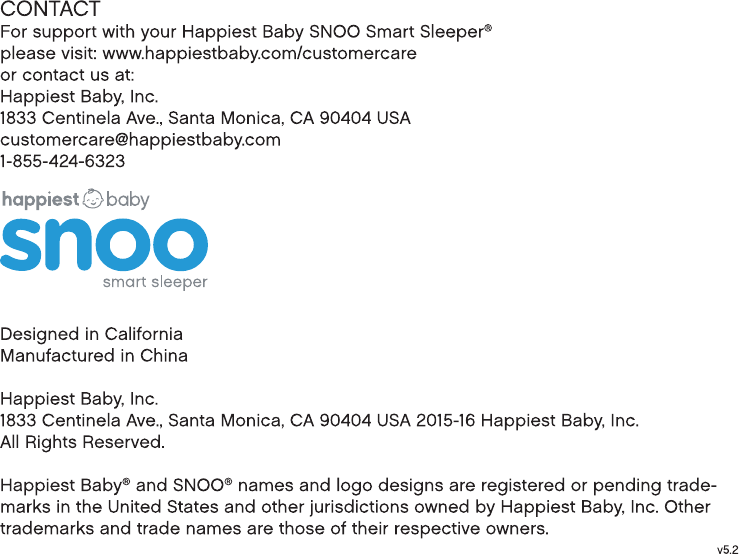Viewport: 739px width, 554px height.
Task: Click the Manufactured in China line
Action: tap(94, 356)
